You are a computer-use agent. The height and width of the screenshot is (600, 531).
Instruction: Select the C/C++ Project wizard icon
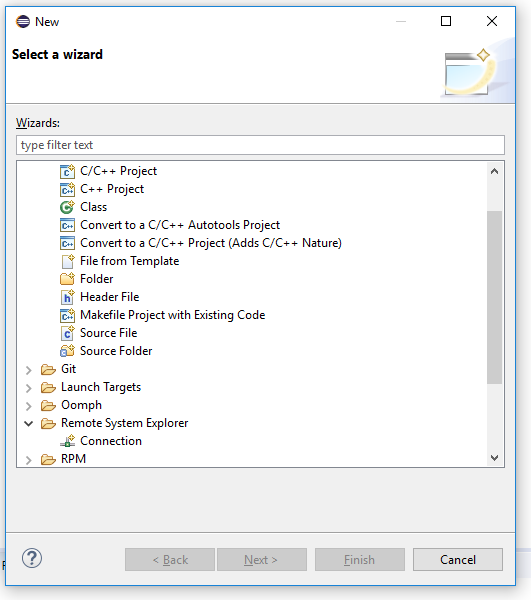click(x=67, y=171)
